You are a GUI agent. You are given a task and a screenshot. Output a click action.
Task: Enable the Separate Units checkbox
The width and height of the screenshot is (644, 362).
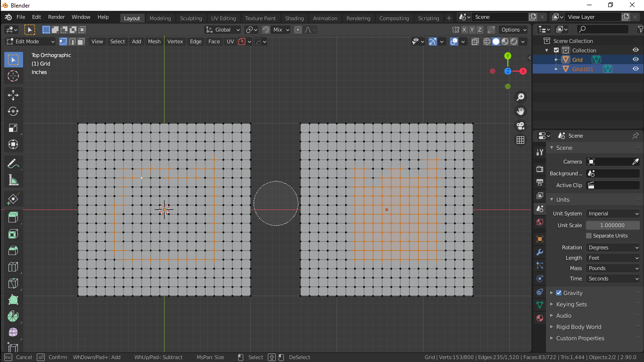(588, 236)
